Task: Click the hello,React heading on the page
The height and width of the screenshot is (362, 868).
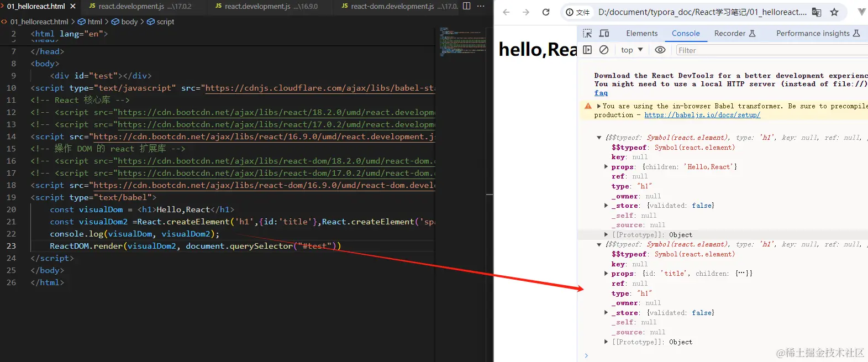Action: [538, 49]
